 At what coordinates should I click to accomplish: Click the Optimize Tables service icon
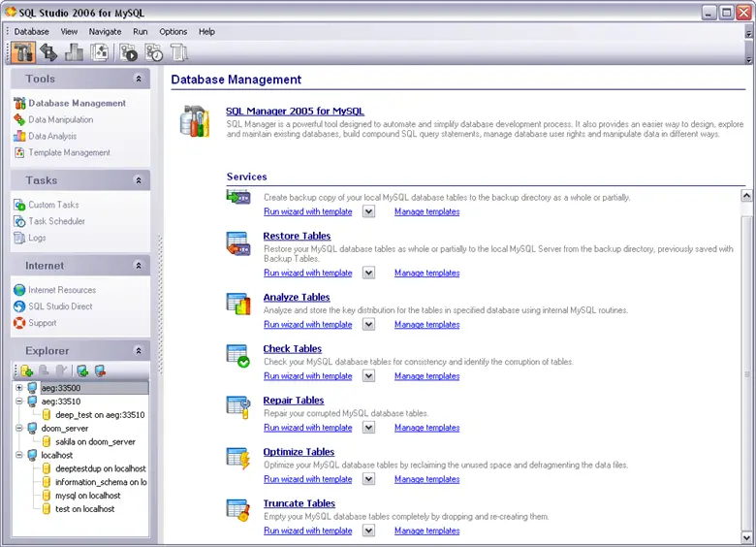[x=238, y=459]
